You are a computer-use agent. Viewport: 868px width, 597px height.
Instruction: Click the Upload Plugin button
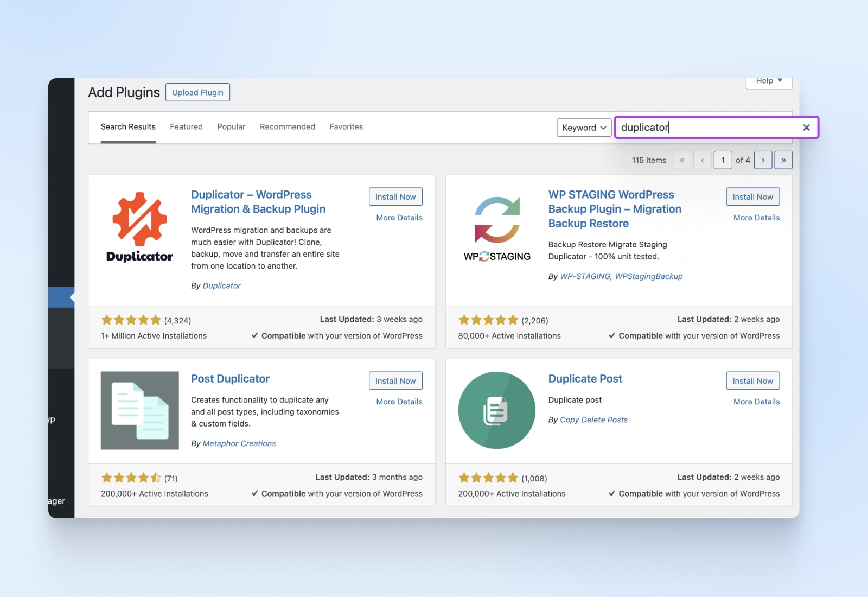click(x=197, y=92)
